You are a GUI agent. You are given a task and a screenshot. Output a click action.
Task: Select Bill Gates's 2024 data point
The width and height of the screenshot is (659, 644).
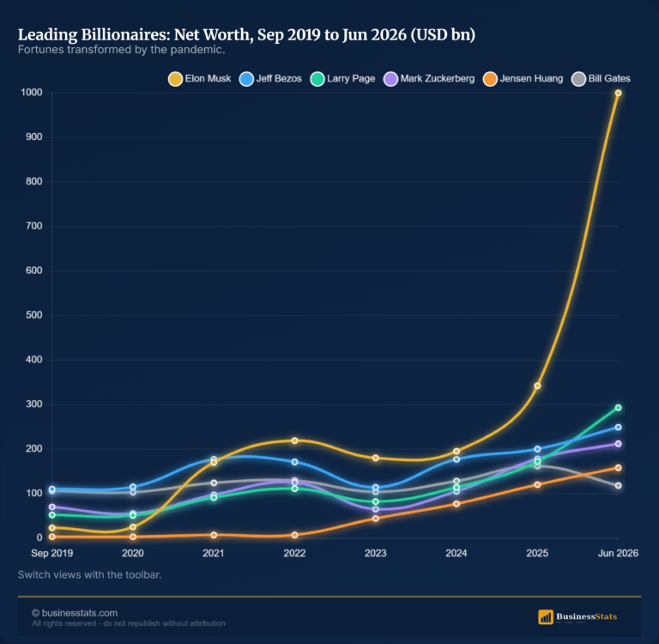coord(456,481)
